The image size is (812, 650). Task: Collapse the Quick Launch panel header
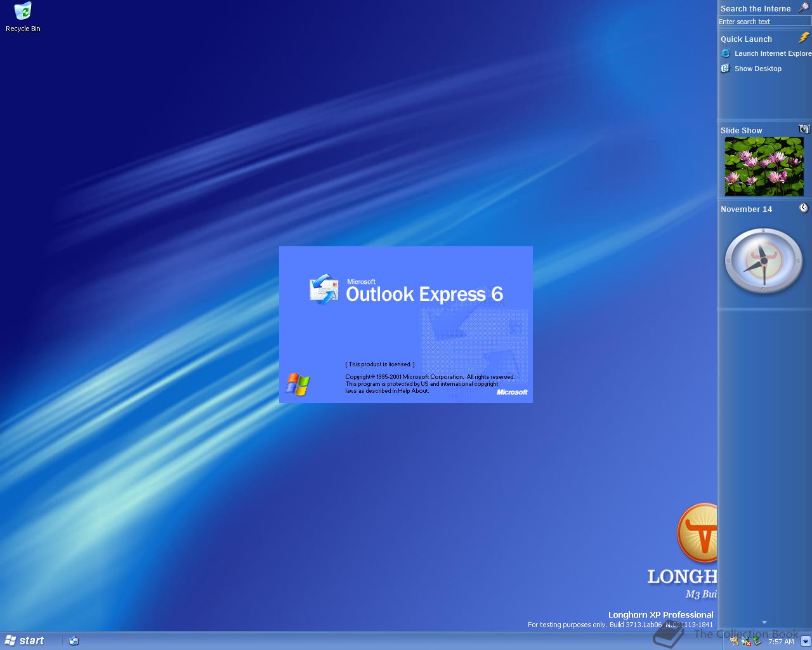coord(746,39)
